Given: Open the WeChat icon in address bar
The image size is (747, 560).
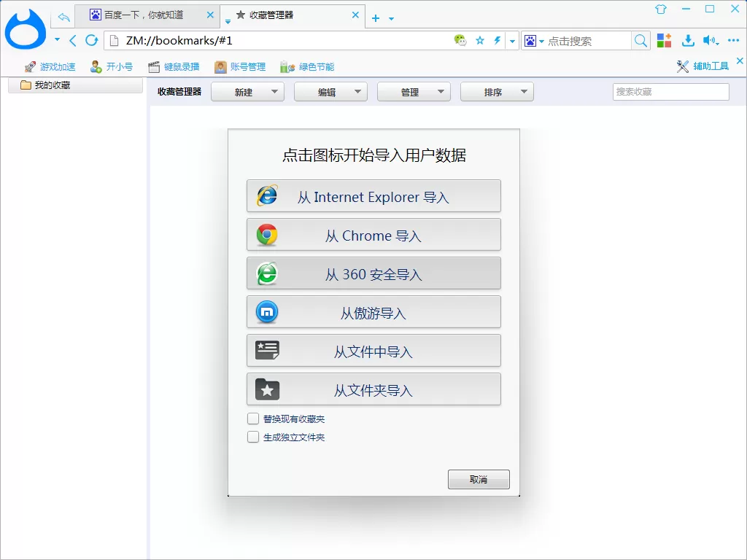Looking at the screenshot, I should pyautogui.click(x=460, y=41).
